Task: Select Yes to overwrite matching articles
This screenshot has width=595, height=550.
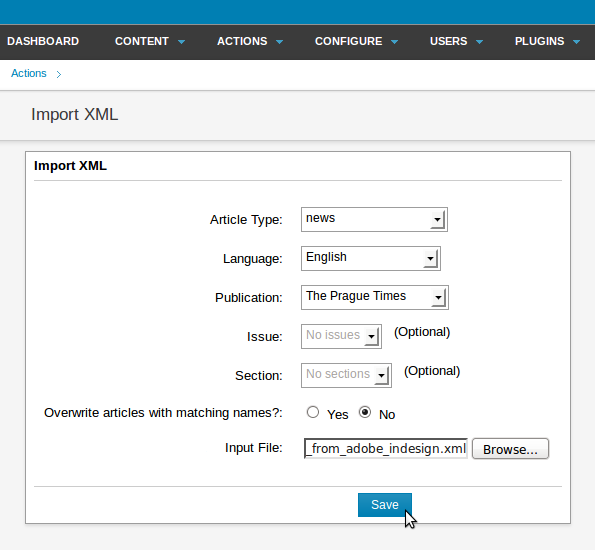Action: pos(313,412)
